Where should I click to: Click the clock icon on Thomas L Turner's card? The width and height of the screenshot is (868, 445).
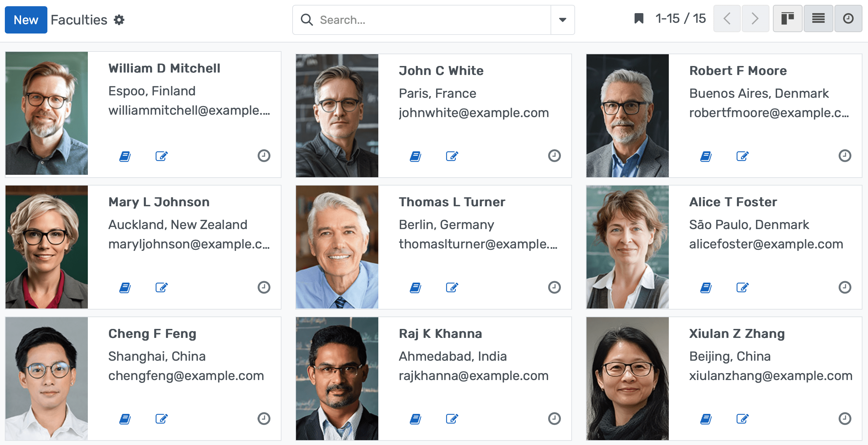click(x=554, y=287)
